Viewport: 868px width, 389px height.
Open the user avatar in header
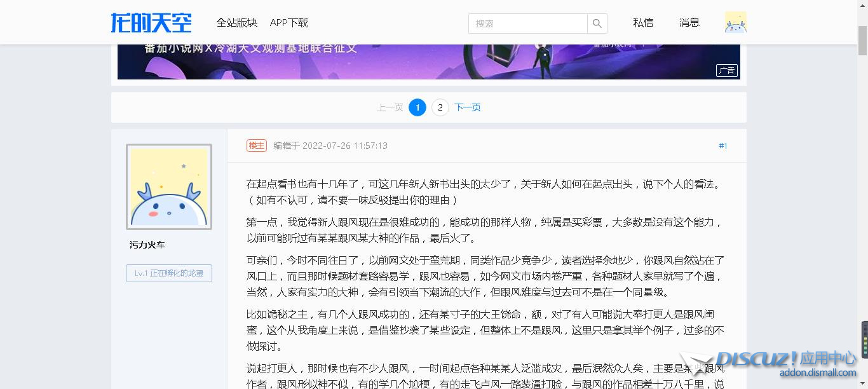pyautogui.click(x=736, y=22)
